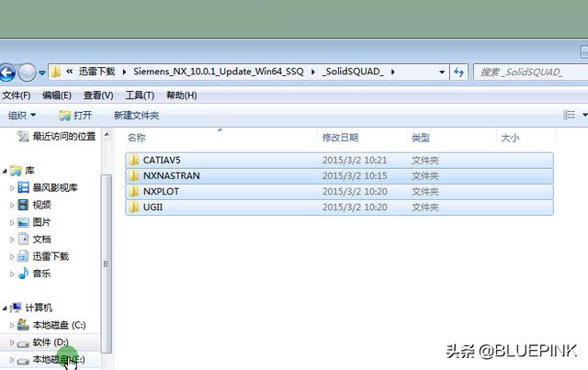Screen dimensions: 588x370
Task: Click the 打开 toolbar button
Action: click(x=75, y=115)
